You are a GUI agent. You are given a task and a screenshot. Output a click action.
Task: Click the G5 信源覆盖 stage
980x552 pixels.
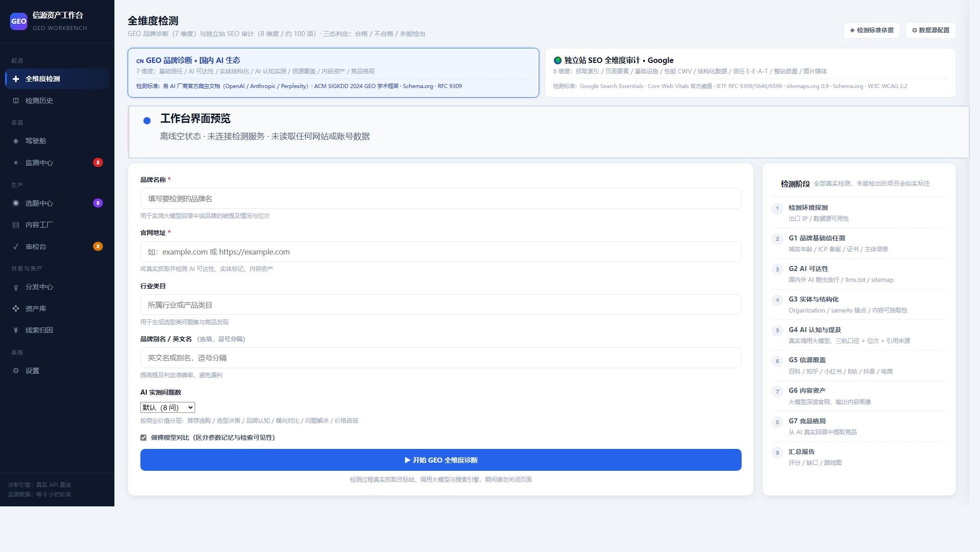coord(859,365)
